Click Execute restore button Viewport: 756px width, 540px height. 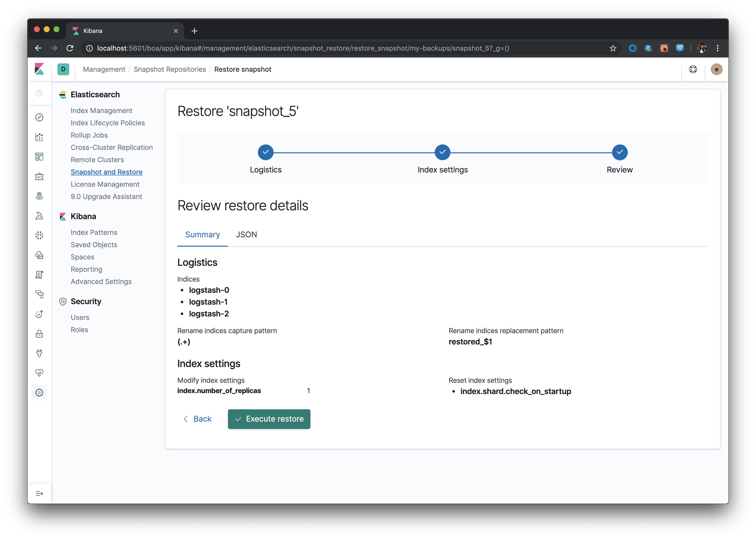point(269,419)
